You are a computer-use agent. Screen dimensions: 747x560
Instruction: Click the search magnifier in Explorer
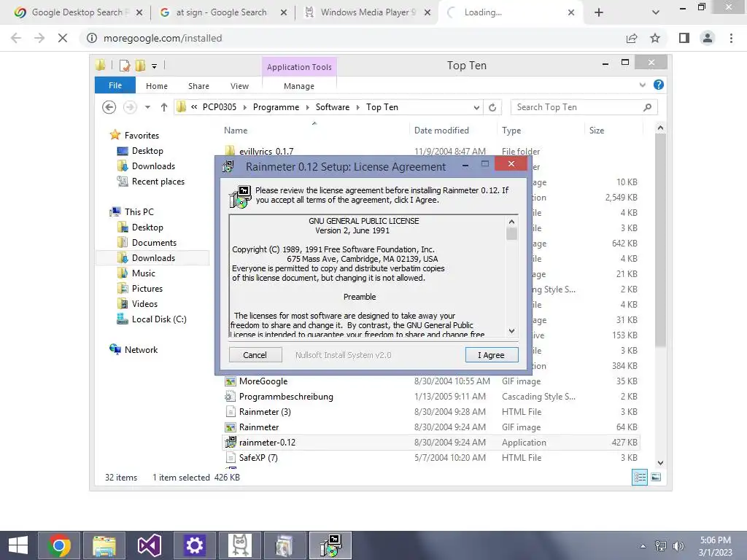click(647, 107)
